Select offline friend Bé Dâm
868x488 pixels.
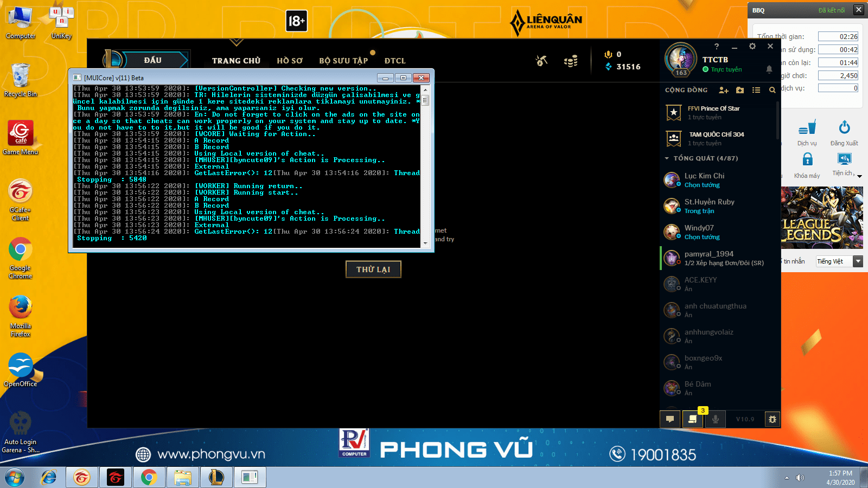pyautogui.click(x=719, y=388)
